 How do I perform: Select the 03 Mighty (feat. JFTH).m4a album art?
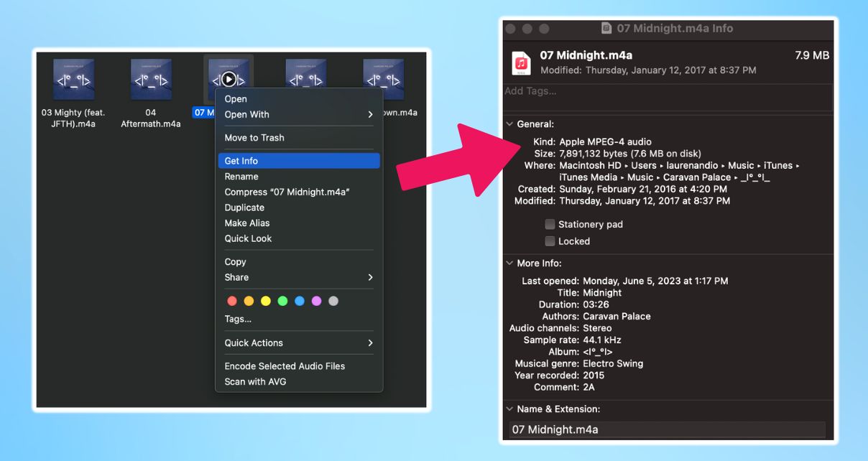(73, 79)
